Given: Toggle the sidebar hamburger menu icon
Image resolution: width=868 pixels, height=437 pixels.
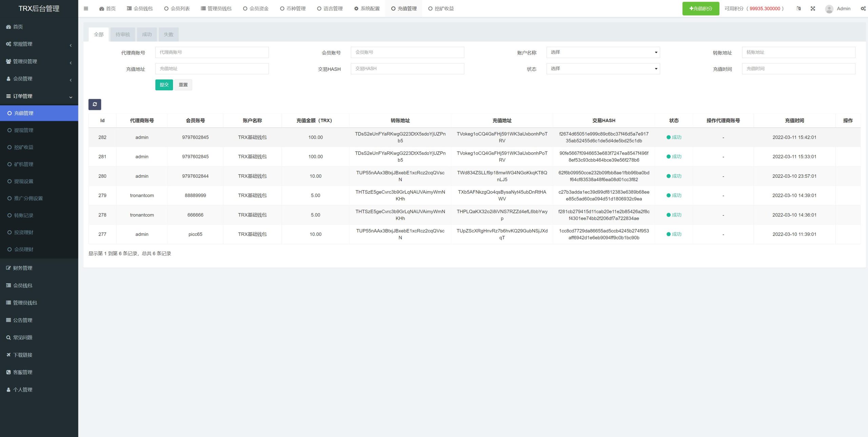Looking at the screenshot, I should click(x=86, y=8).
